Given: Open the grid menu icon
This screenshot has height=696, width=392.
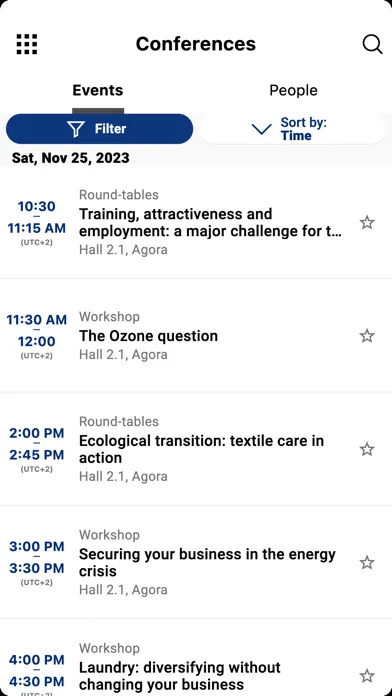Looking at the screenshot, I should (27, 44).
